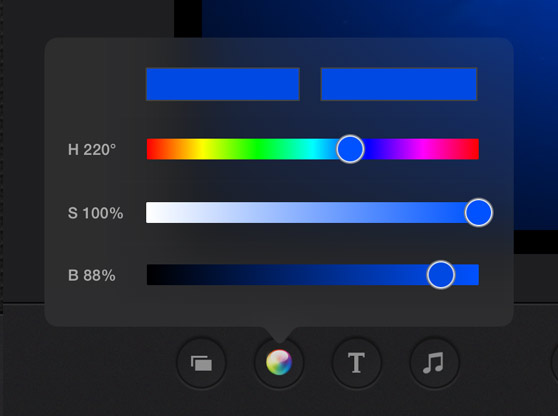Click the hue slider handle
Screen dimensions: 558x416
pyautogui.click(x=350, y=149)
